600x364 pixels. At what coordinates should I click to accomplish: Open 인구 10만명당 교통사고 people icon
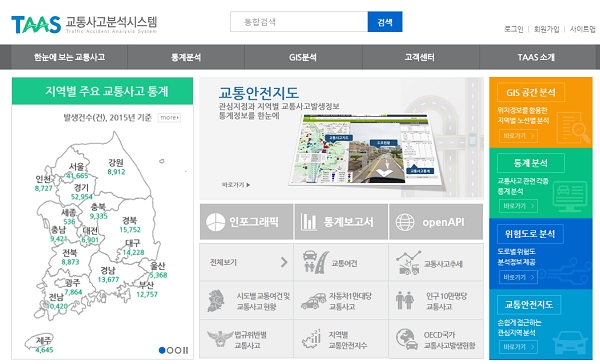click(405, 300)
